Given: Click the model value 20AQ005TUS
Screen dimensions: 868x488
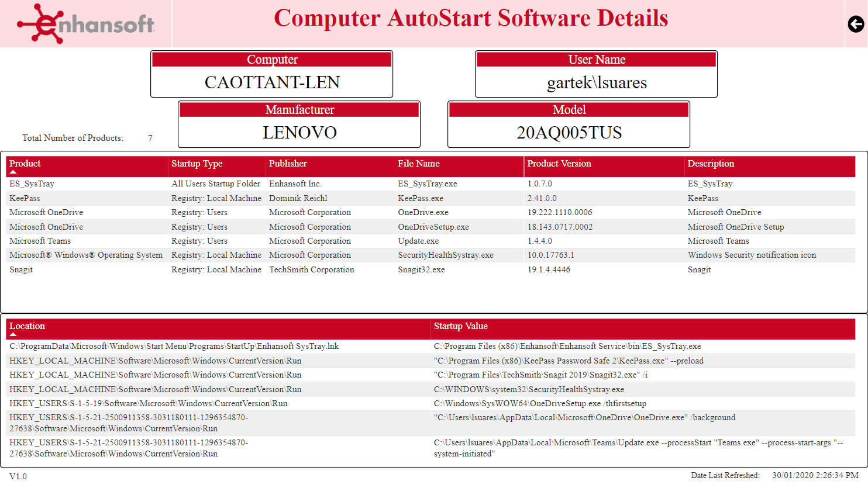Looking at the screenshot, I should [x=569, y=132].
